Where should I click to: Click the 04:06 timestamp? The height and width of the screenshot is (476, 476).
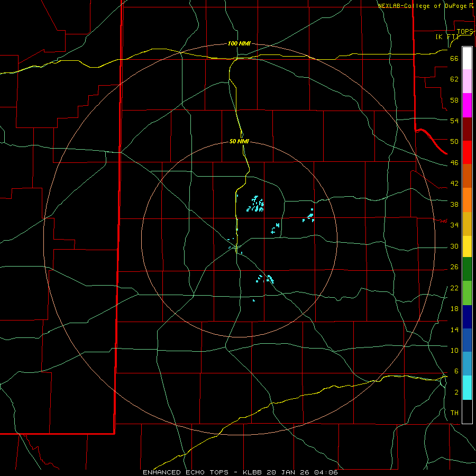pyautogui.click(x=326, y=472)
